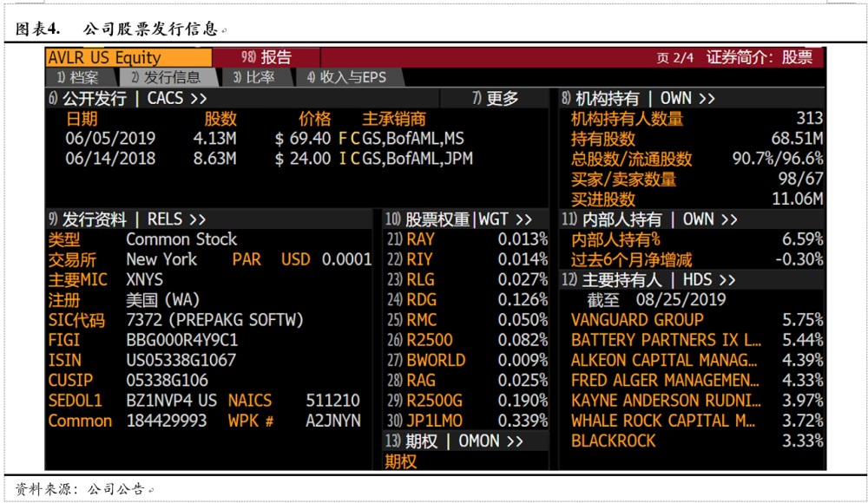Open 期权 OMON section

[x=455, y=441]
